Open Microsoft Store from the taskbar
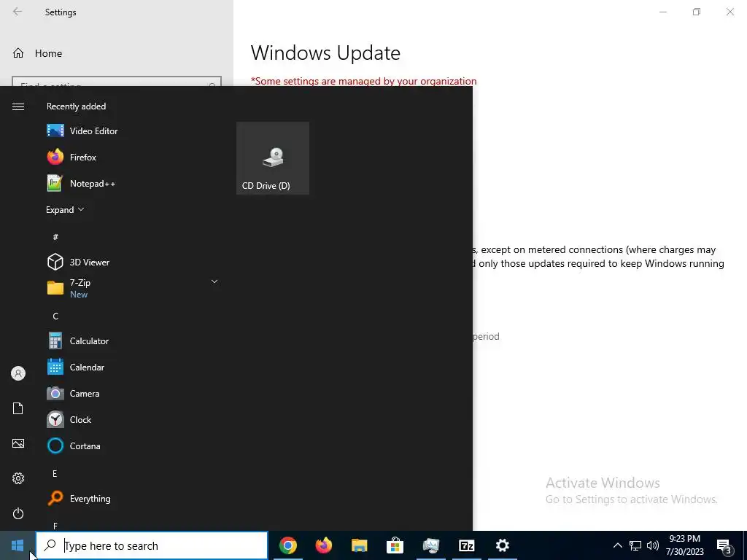 pyautogui.click(x=395, y=545)
